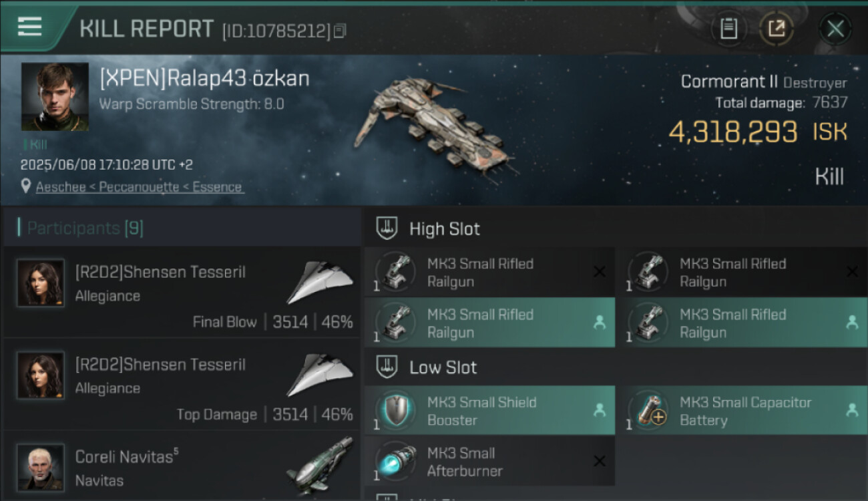Click the High Slot section icon
868x501 pixels.
coord(387,228)
